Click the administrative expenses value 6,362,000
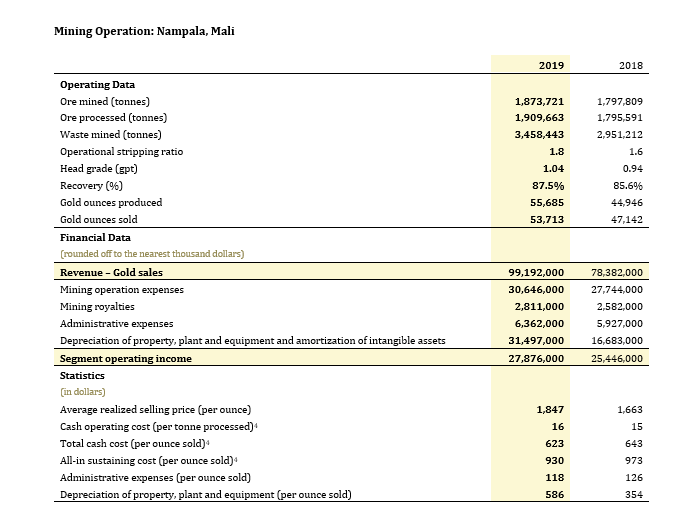 click(x=539, y=324)
